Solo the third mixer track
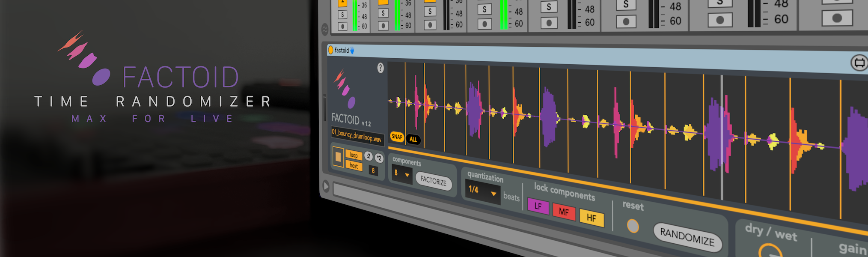The width and height of the screenshot is (868, 257). point(430,12)
